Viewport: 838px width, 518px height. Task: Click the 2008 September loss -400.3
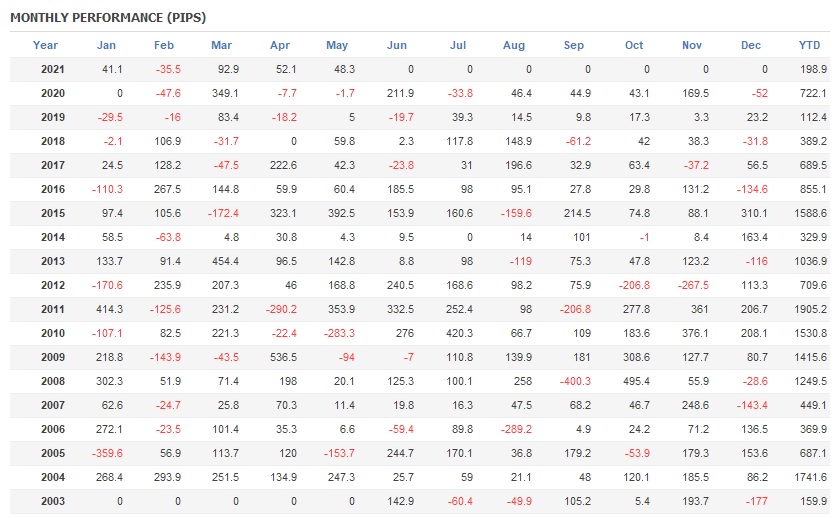(x=573, y=381)
